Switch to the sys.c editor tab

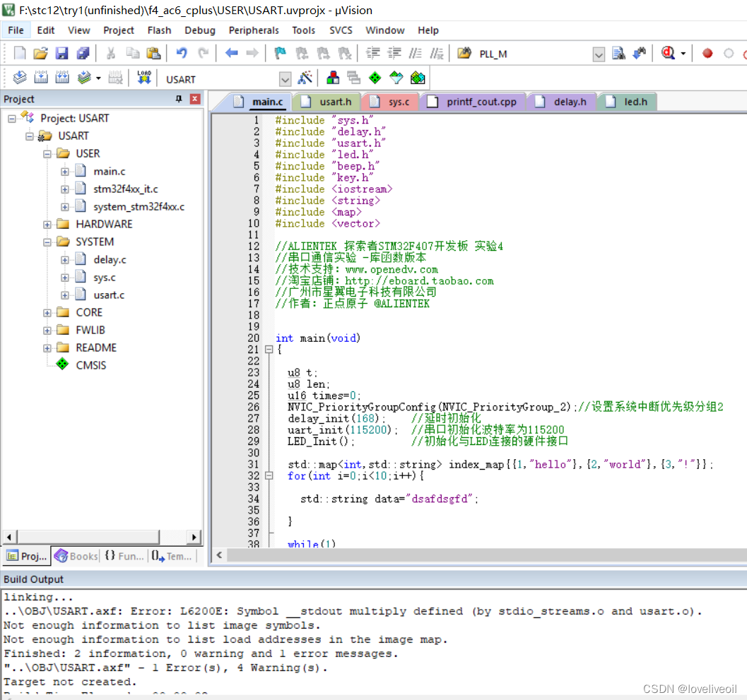click(x=391, y=102)
